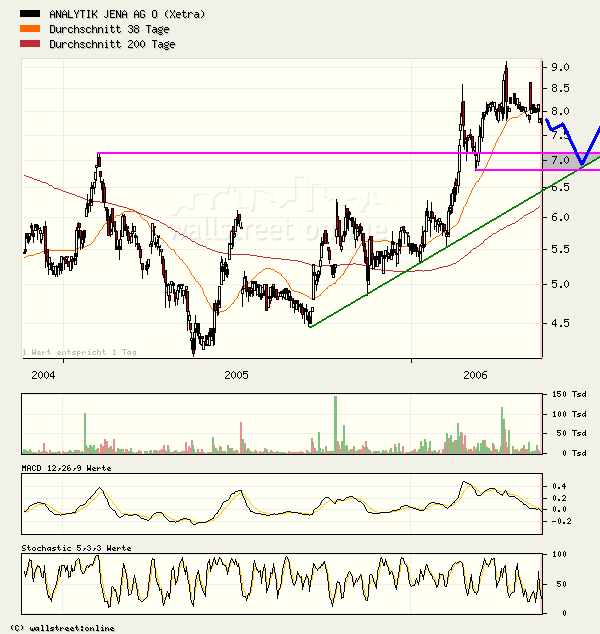
Task: Click the 2004 year label on the time axis
Action: tap(43, 375)
